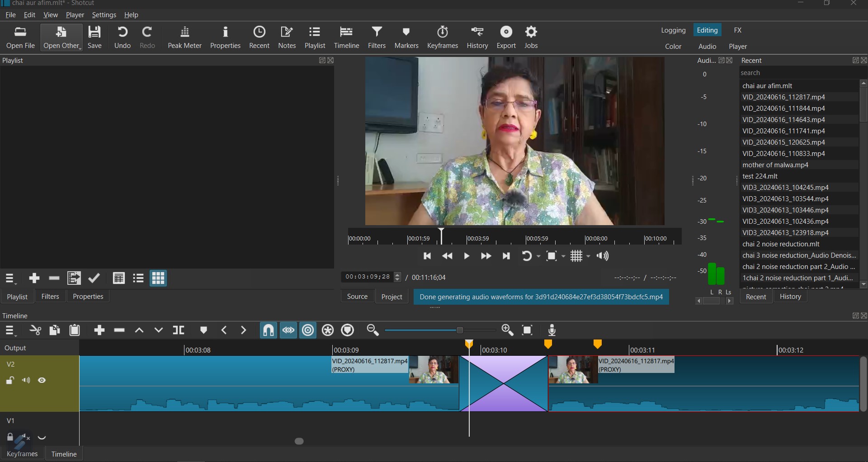Expand the grid options dropdown arrow in player

click(588, 256)
